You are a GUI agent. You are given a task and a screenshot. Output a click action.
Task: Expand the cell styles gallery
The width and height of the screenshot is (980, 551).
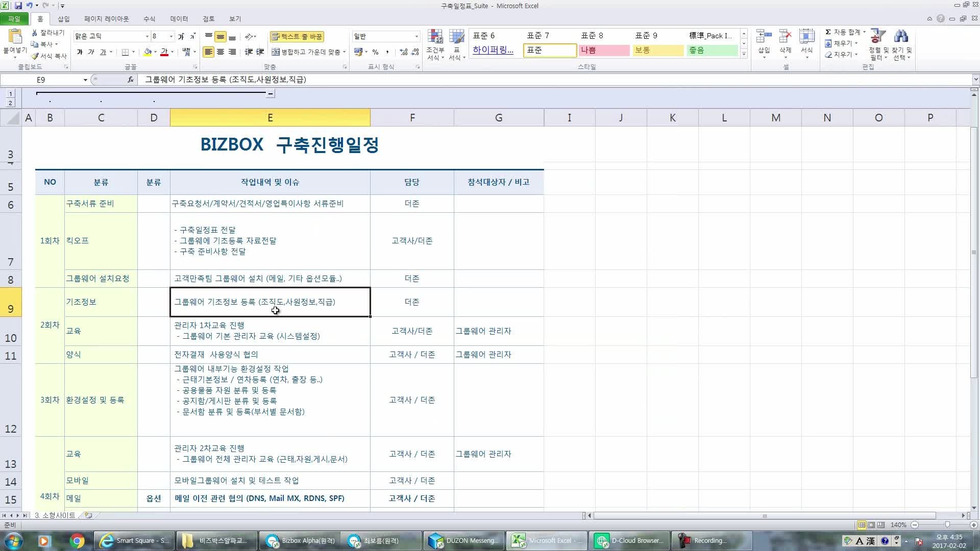pos(744,54)
